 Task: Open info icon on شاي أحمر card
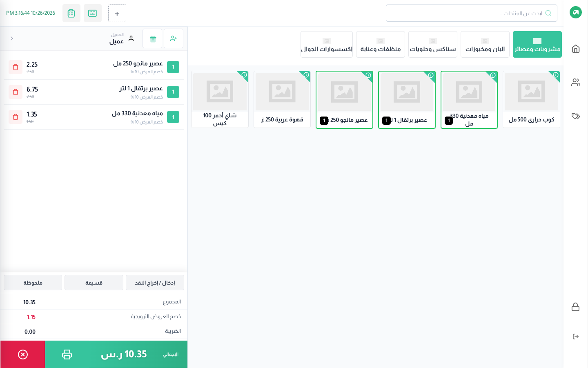point(244,75)
